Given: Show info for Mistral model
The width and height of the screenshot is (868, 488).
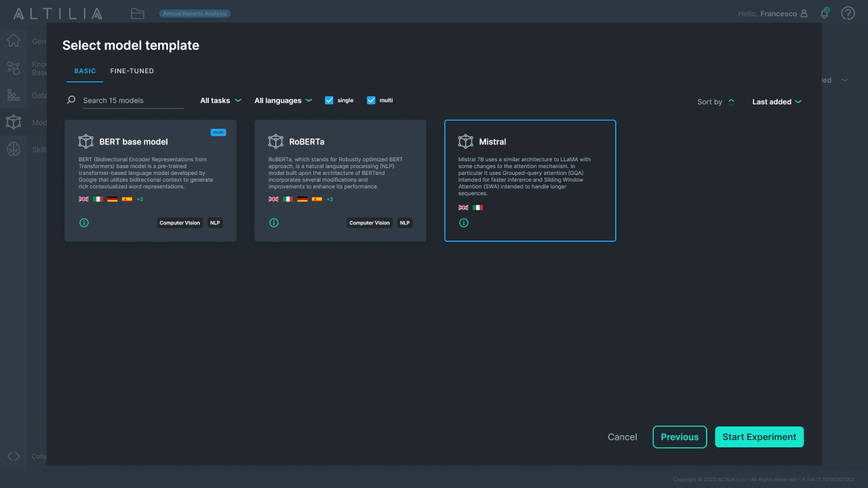Looking at the screenshot, I should coord(464,222).
